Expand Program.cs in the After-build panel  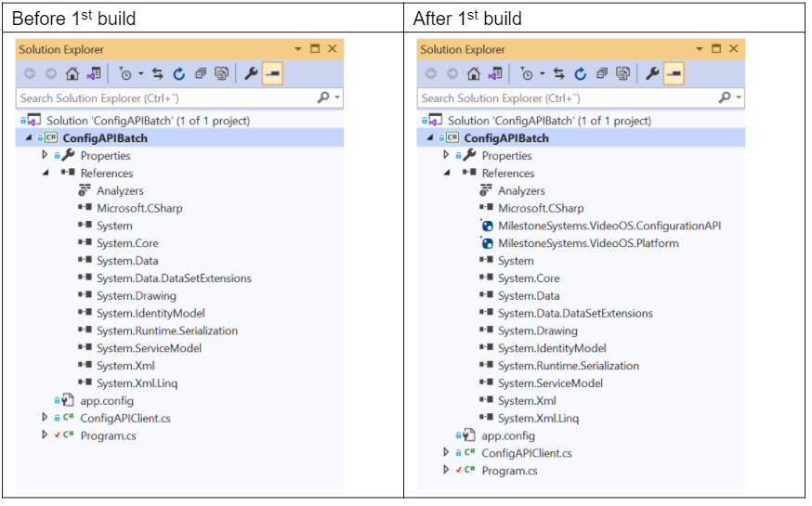coord(446,470)
